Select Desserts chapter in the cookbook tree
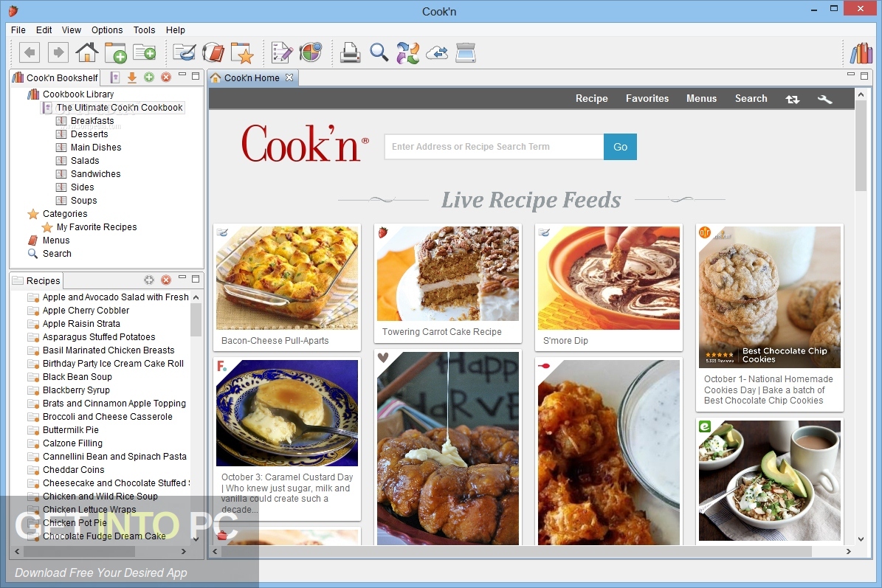The width and height of the screenshot is (882, 588). tap(89, 134)
